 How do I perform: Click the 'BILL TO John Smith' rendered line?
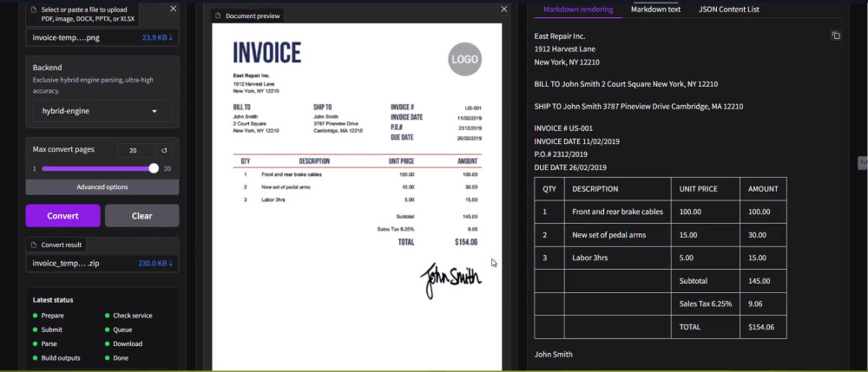(626, 85)
